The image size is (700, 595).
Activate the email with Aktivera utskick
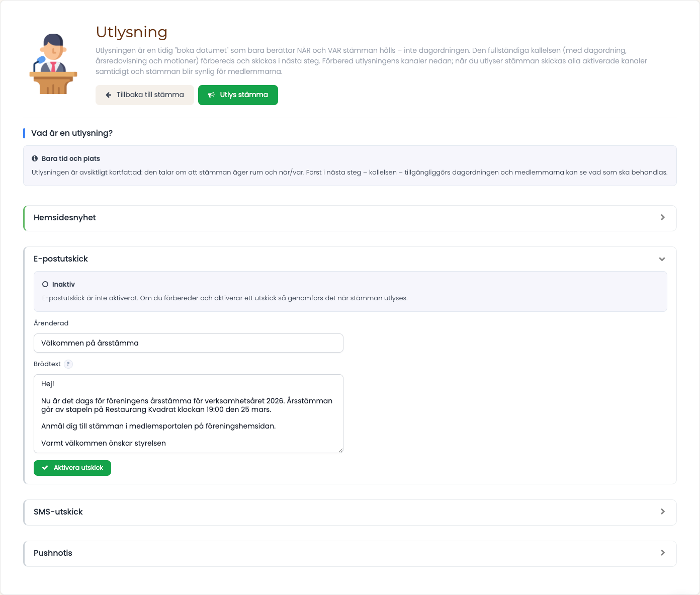click(x=72, y=468)
